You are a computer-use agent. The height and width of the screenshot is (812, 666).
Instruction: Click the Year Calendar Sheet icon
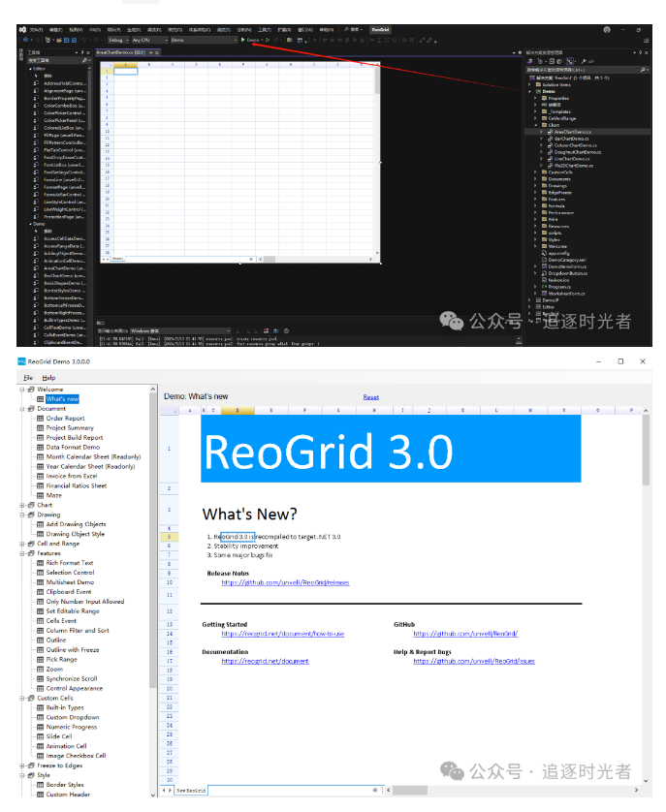41,467
